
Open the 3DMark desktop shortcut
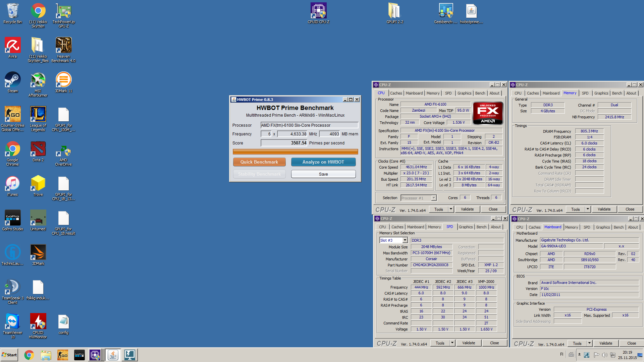(x=38, y=255)
